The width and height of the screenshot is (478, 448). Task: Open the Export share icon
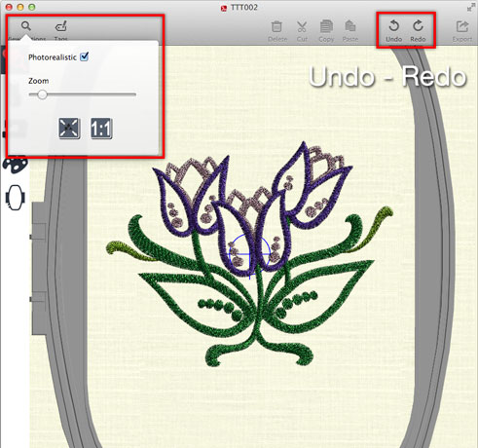462,26
